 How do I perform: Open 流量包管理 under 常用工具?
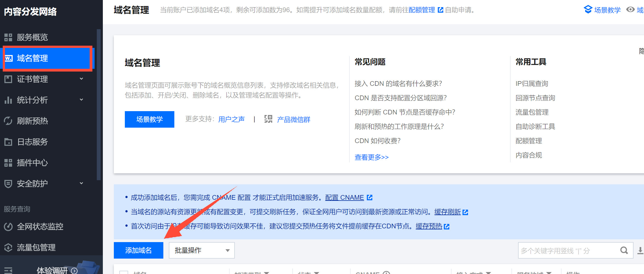coord(532,112)
